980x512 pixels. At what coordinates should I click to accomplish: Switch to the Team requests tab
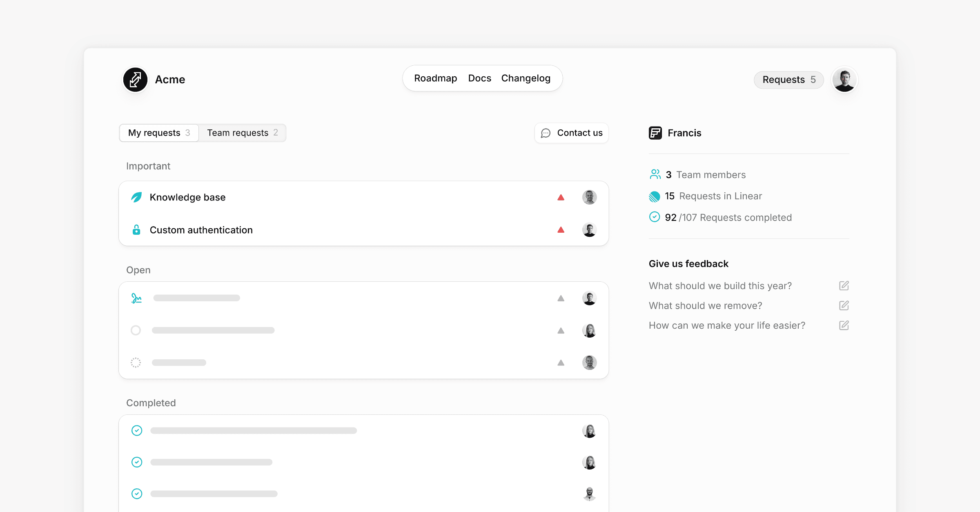242,133
